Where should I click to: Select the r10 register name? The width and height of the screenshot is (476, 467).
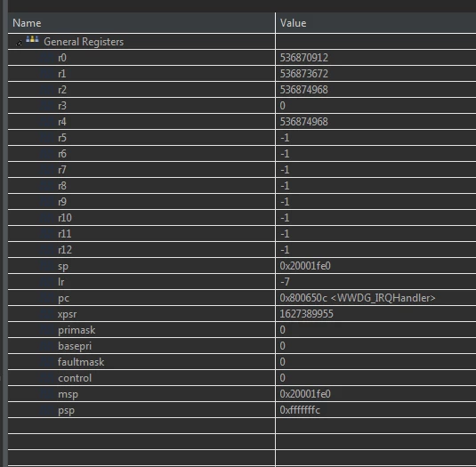(65, 218)
